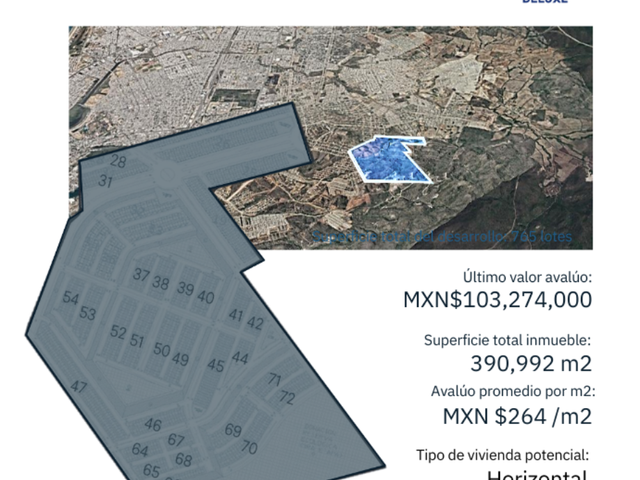The width and height of the screenshot is (640, 480).
Task: Click the blue highlighted parcel on satellite map
Action: click(x=388, y=160)
